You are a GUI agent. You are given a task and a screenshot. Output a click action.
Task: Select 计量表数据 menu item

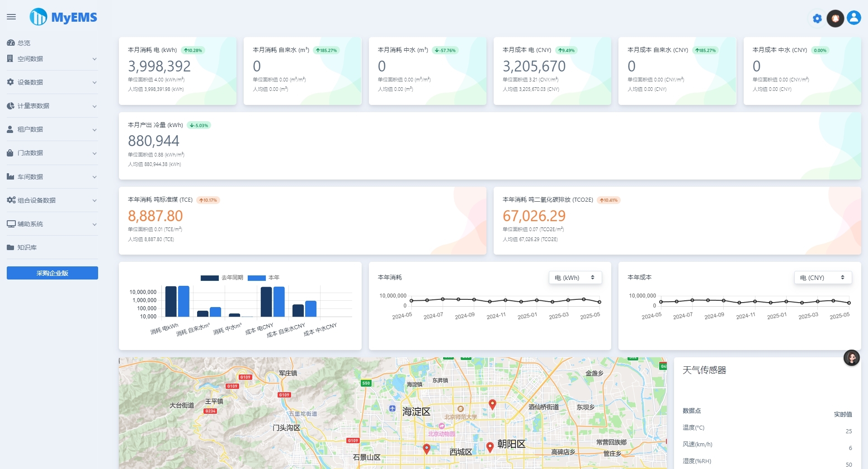point(33,106)
